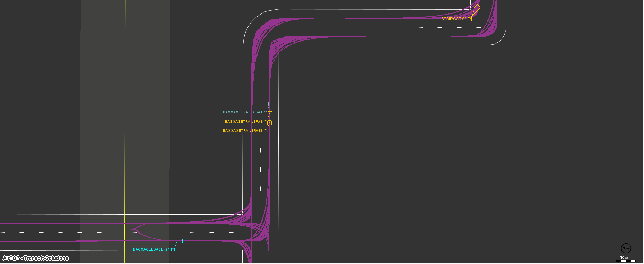The height and width of the screenshot is (264, 644).
Task: Click the purple tracks right of the stair car
Action: coord(493,21)
